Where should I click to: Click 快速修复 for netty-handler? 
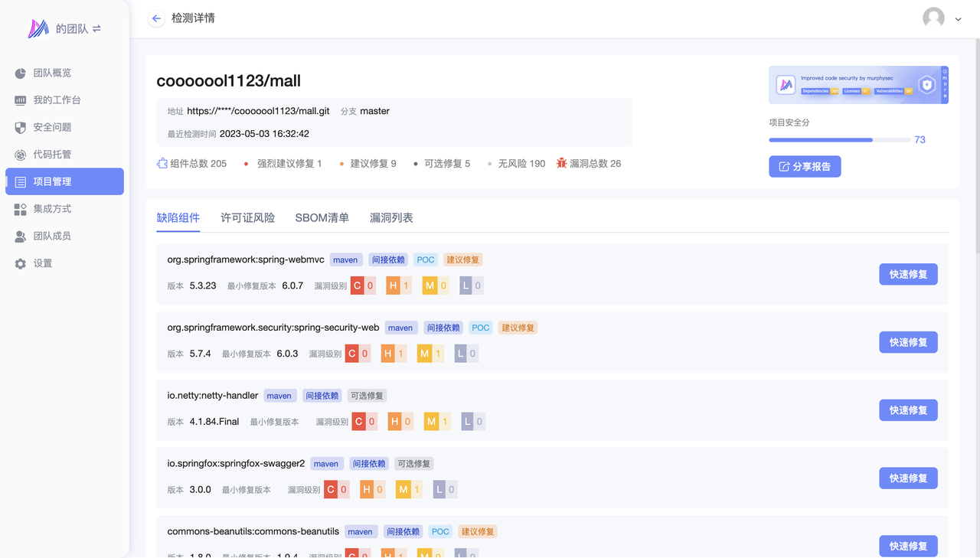pyautogui.click(x=908, y=410)
